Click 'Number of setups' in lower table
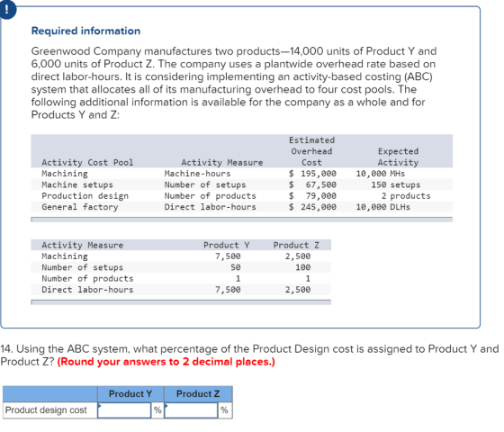 pos(82,267)
